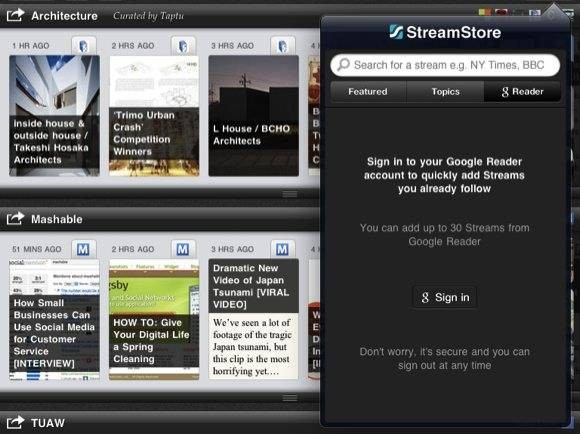Open L House / BCHO Architects article

tap(254, 116)
